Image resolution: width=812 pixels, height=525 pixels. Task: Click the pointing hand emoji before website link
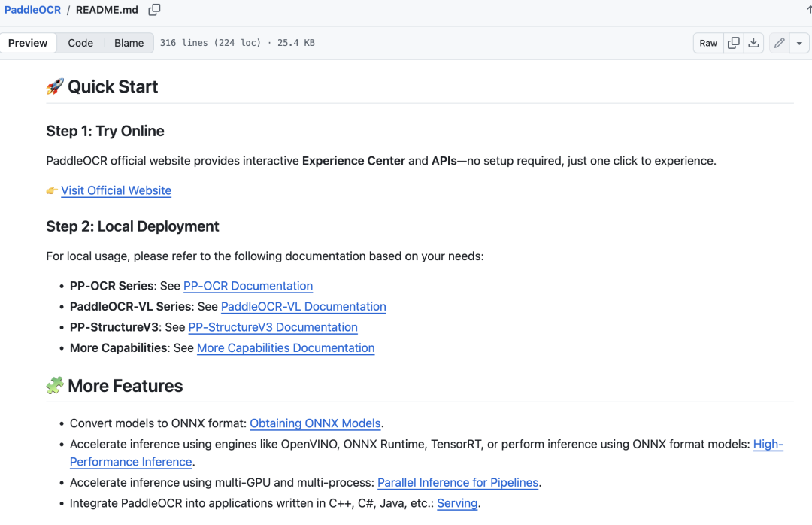click(52, 191)
